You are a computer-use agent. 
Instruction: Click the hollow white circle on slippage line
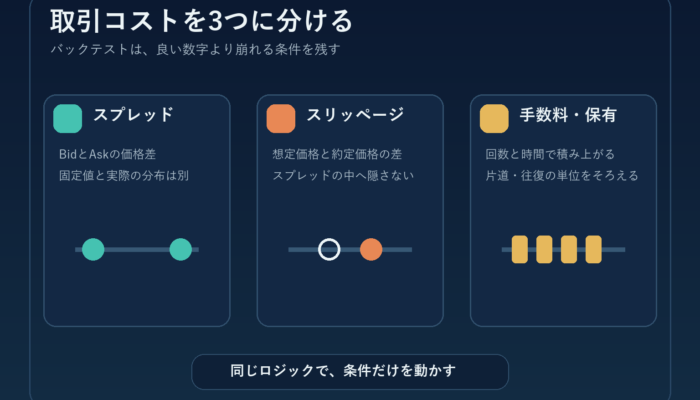point(329,250)
